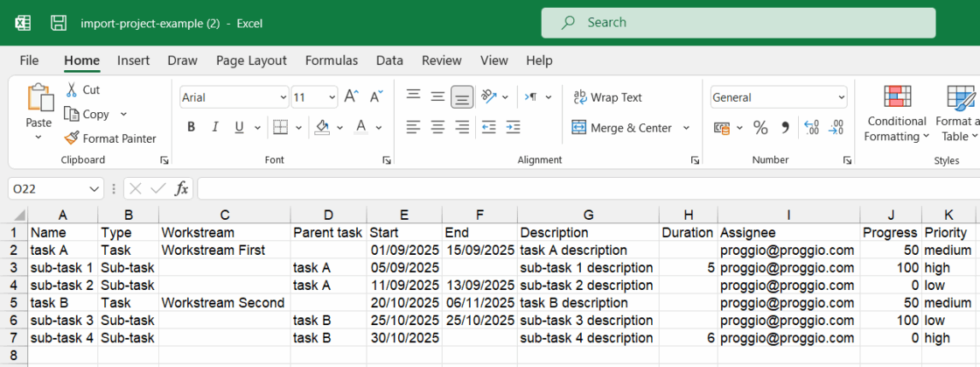Click inside the Search box

(738, 23)
